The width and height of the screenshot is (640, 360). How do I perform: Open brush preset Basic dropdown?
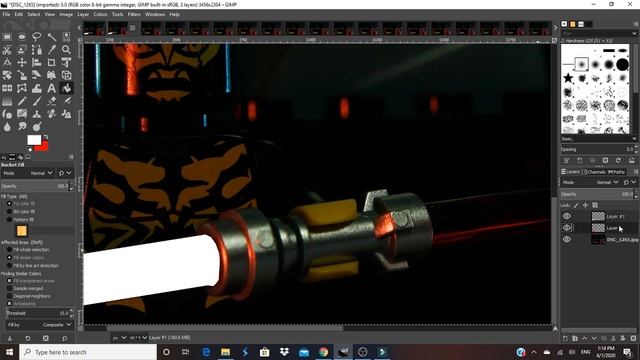(599, 139)
